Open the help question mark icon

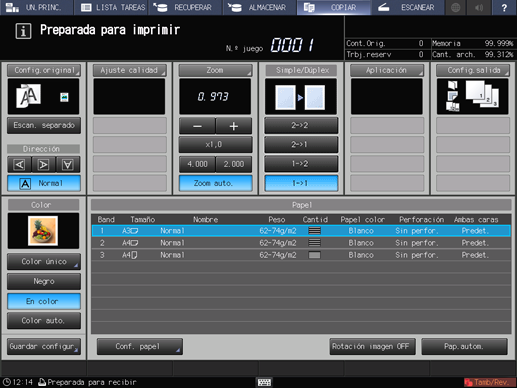point(504,7)
